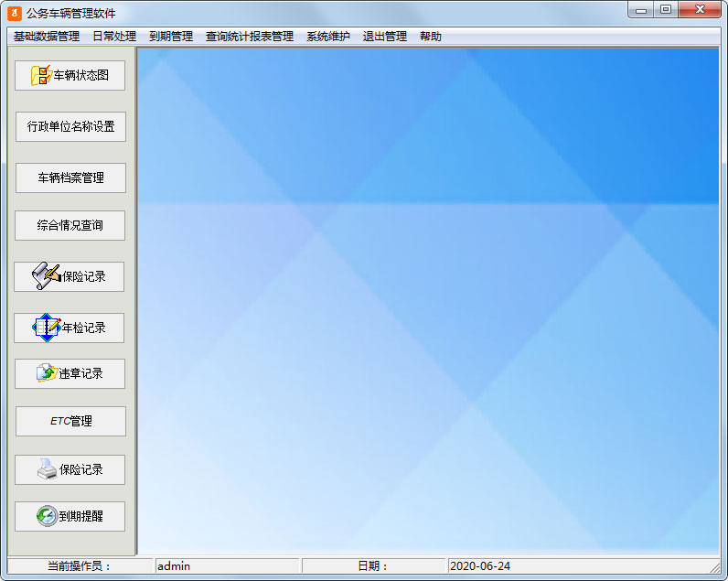Open the 基础数据管理 menu

pyautogui.click(x=47, y=37)
